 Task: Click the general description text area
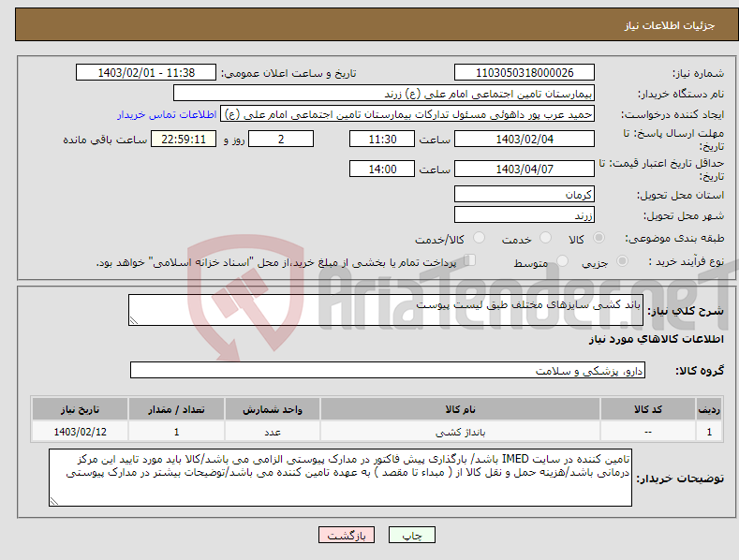click(386, 310)
